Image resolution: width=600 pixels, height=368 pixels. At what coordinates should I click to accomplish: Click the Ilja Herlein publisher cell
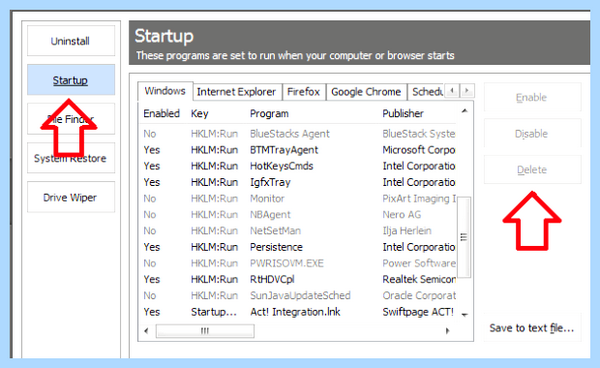click(407, 231)
